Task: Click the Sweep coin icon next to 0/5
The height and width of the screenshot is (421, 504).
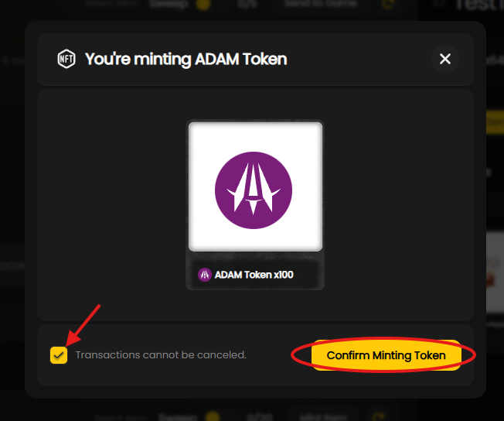Action: click(203, 5)
